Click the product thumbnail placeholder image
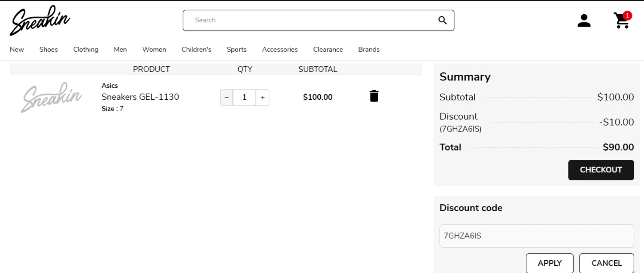The width and height of the screenshot is (644, 273). [52, 98]
